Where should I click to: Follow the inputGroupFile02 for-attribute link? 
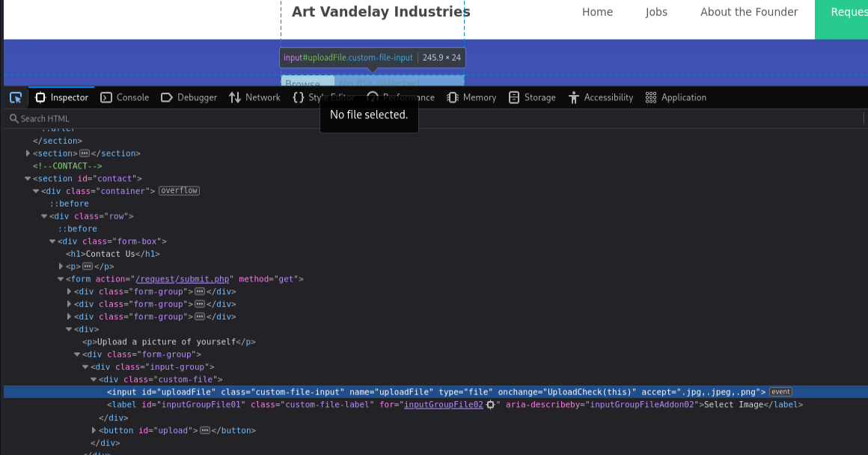[x=443, y=405]
